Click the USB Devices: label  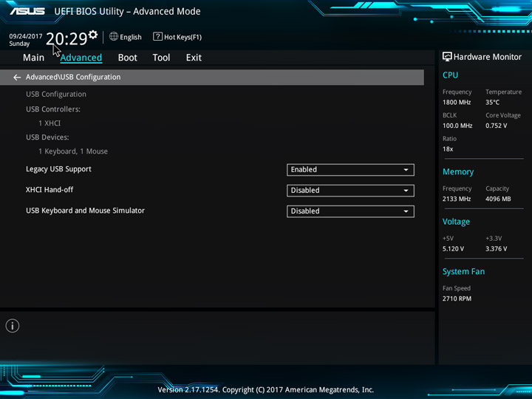point(47,137)
